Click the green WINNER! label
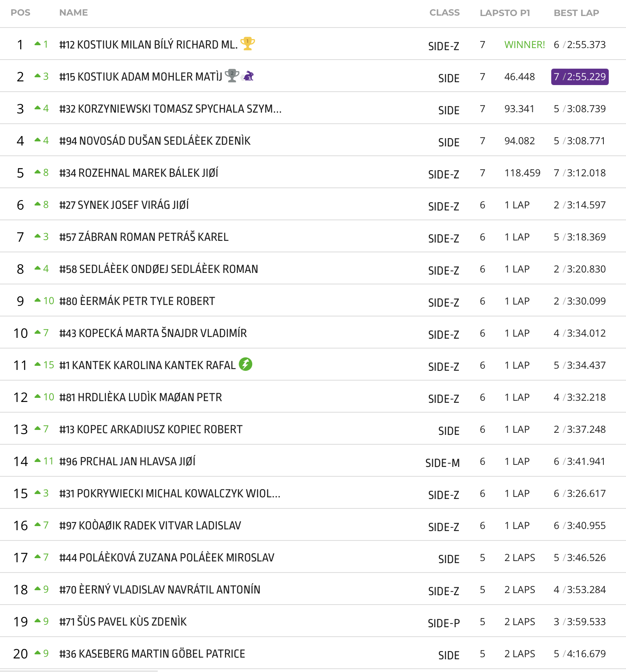The height and width of the screenshot is (672, 626). tap(525, 44)
